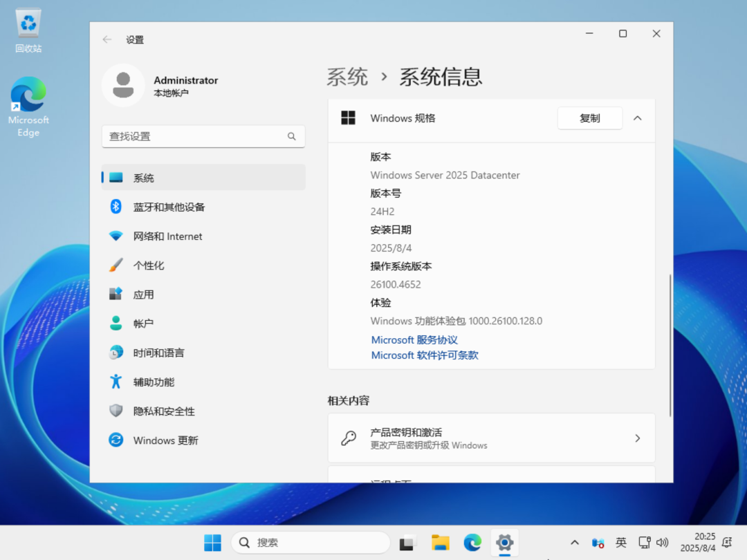This screenshot has width=747, height=560.
Task: Open the volume control in system tray
Action: pos(662,543)
